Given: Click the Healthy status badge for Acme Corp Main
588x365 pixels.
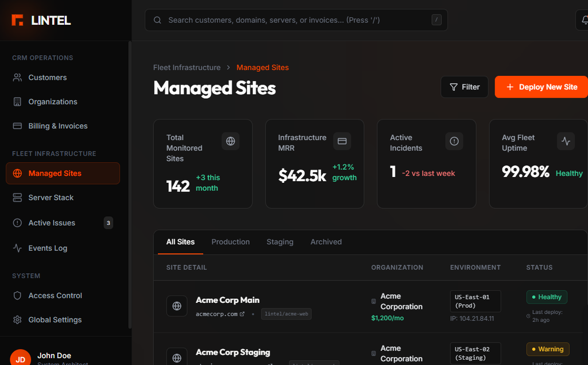Looking at the screenshot, I should click(547, 297).
